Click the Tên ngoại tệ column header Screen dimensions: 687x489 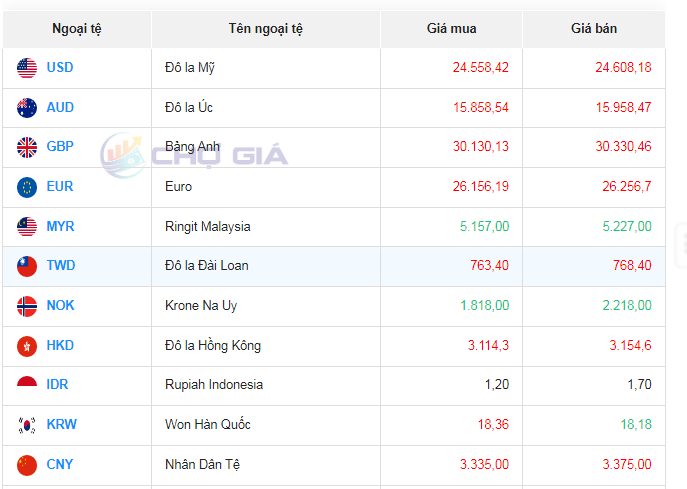[265, 29]
